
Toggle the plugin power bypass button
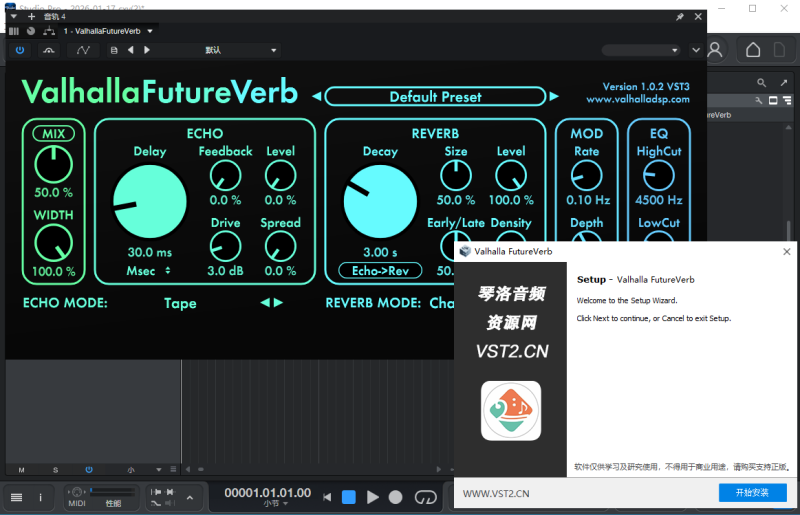point(20,50)
